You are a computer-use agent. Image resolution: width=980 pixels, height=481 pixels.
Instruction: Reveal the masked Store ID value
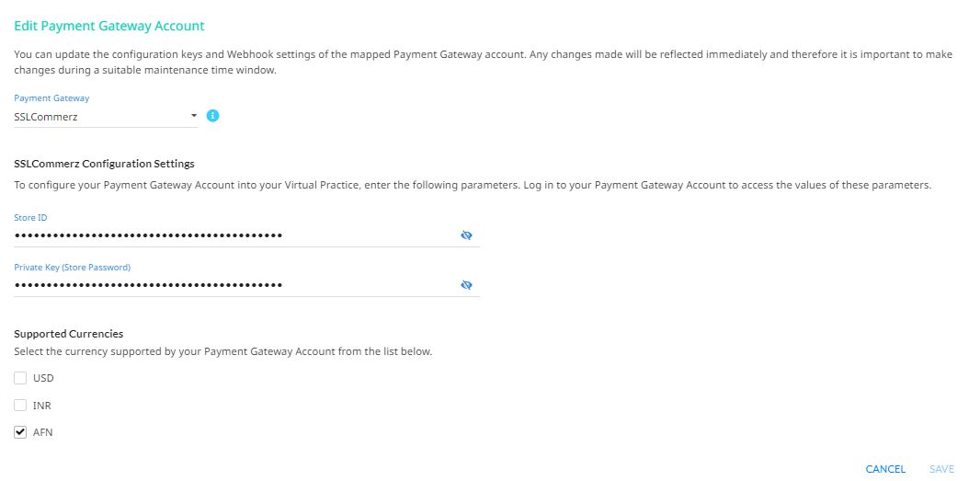[x=466, y=235]
